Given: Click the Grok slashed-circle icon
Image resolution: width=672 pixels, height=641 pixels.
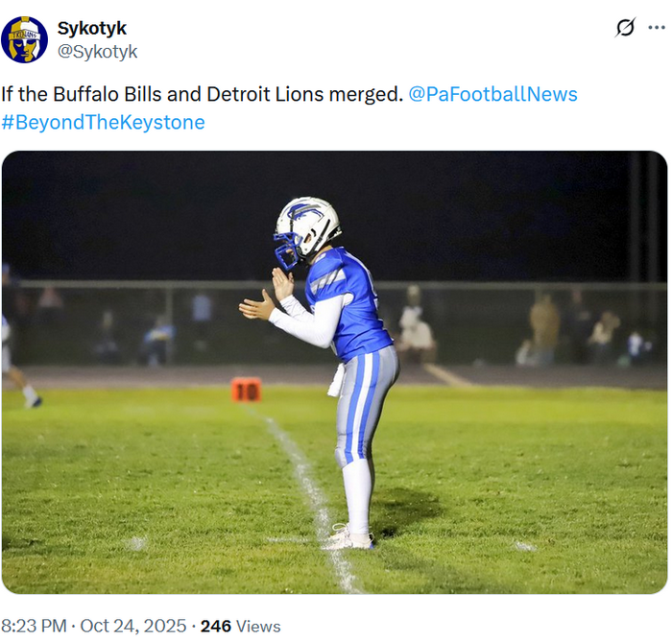Looking at the screenshot, I should tap(625, 28).
